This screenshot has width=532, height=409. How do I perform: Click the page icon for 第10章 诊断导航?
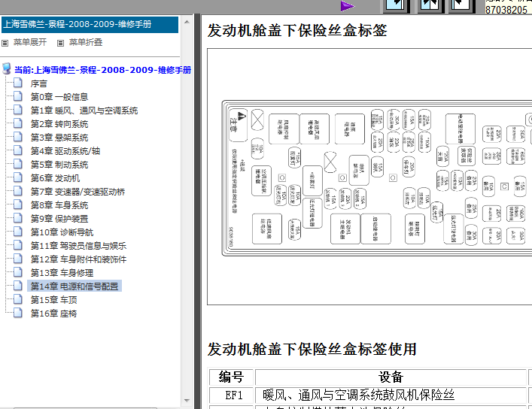pyautogui.click(x=18, y=232)
